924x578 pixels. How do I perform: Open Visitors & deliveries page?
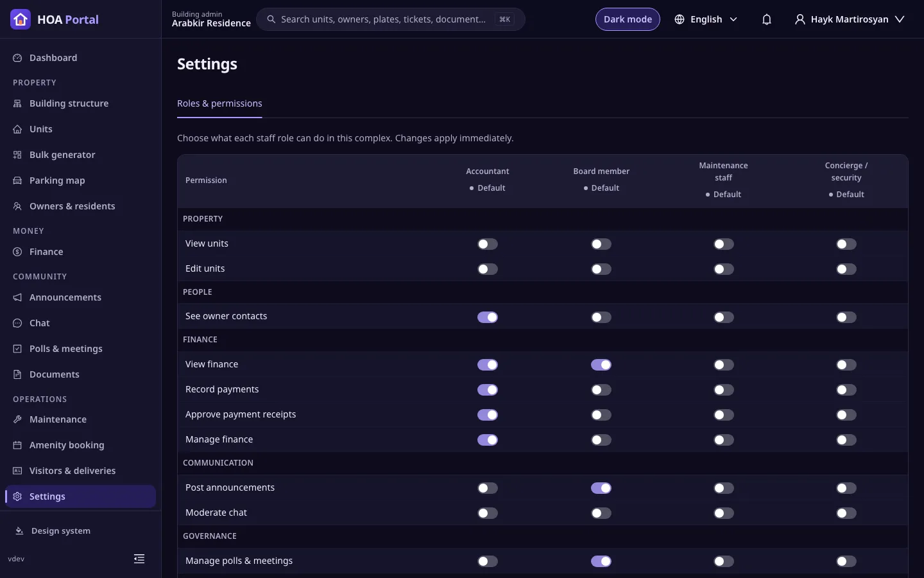[x=80, y=471]
